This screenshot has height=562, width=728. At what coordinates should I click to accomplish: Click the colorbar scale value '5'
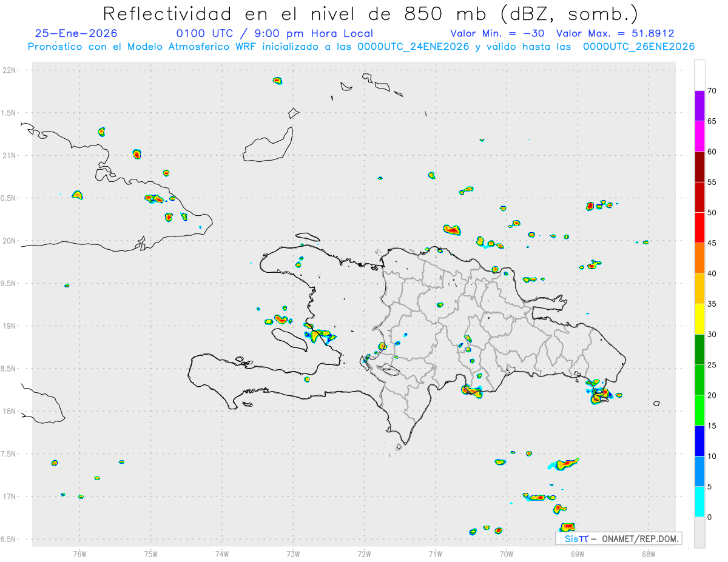click(710, 487)
